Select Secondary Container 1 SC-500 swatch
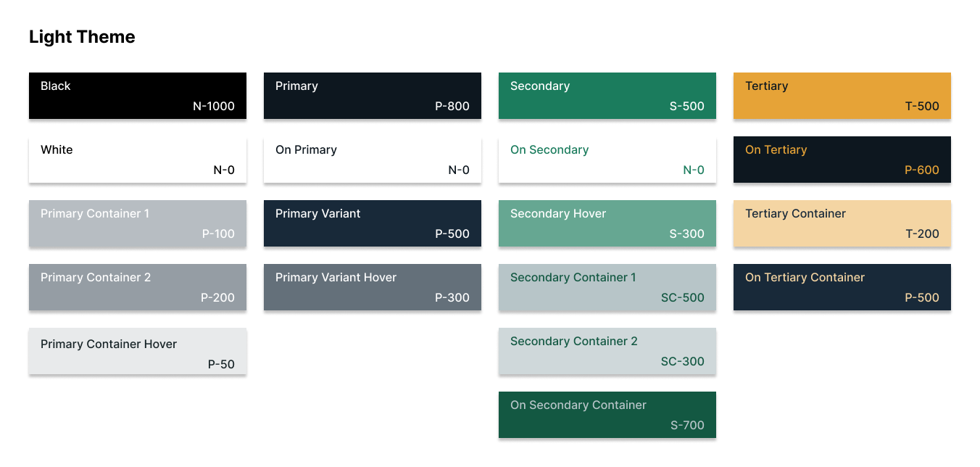Screen dimensions: 980x467 (x=607, y=287)
